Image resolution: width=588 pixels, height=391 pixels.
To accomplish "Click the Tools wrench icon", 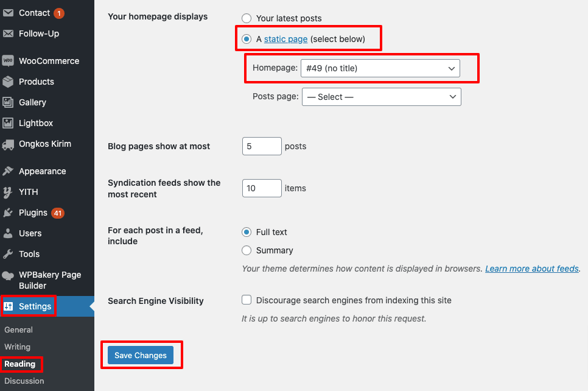I will point(8,254).
